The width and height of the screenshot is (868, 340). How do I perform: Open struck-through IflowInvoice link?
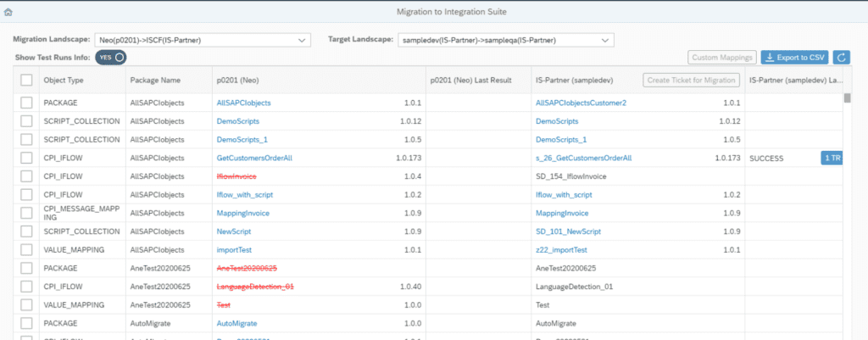tap(236, 176)
